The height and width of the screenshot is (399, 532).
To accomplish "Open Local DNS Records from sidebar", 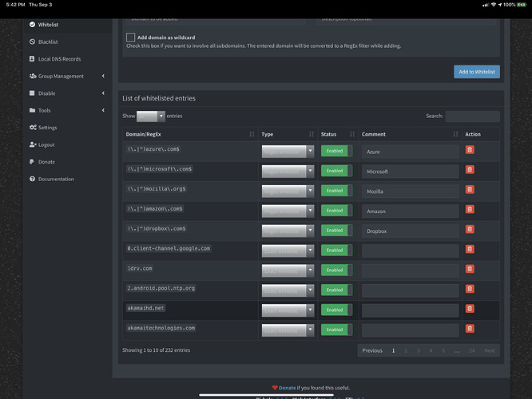I will [x=59, y=59].
